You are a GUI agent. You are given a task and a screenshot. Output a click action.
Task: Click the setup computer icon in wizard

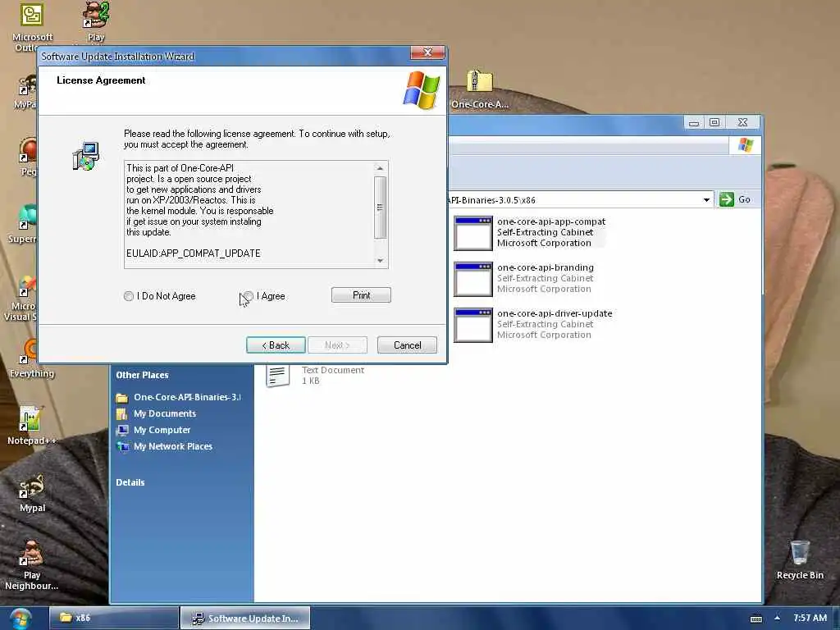[x=85, y=156]
